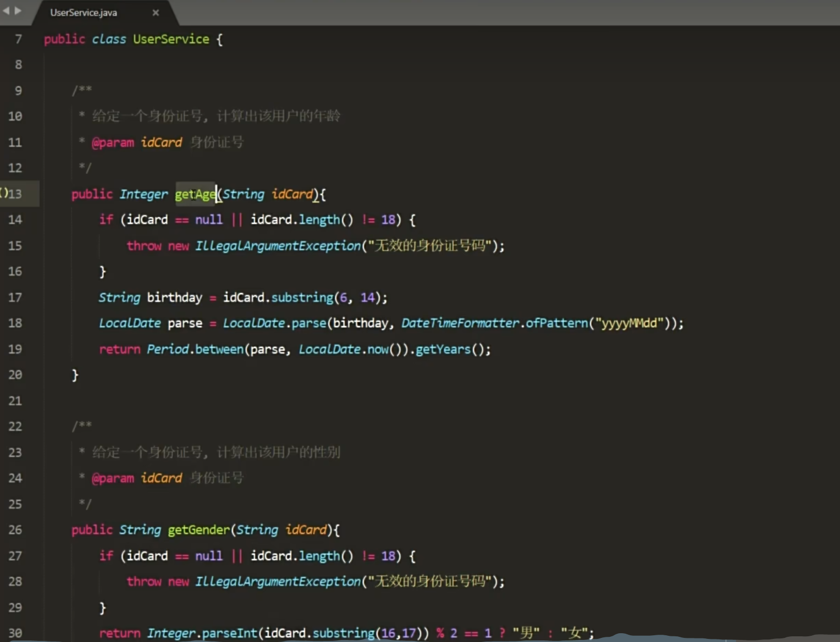Close the UserService.java tab
The image size is (840, 642).
[x=155, y=12]
